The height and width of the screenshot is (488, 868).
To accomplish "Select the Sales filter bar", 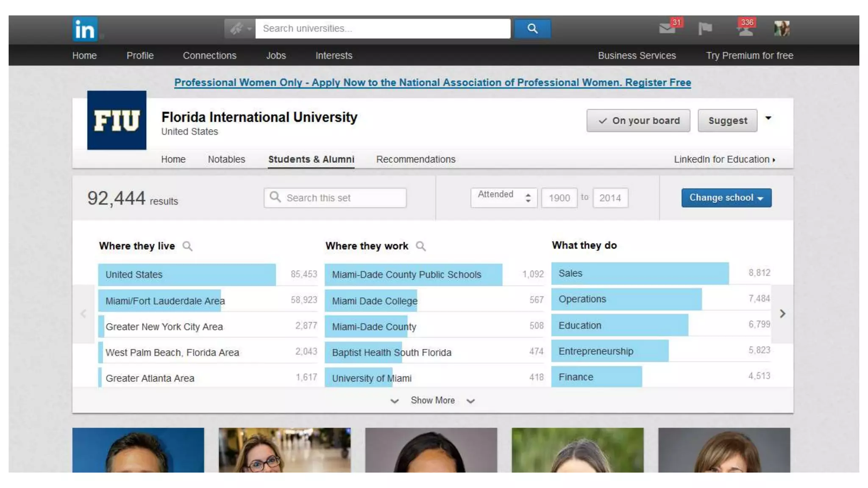I will coord(640,273).
